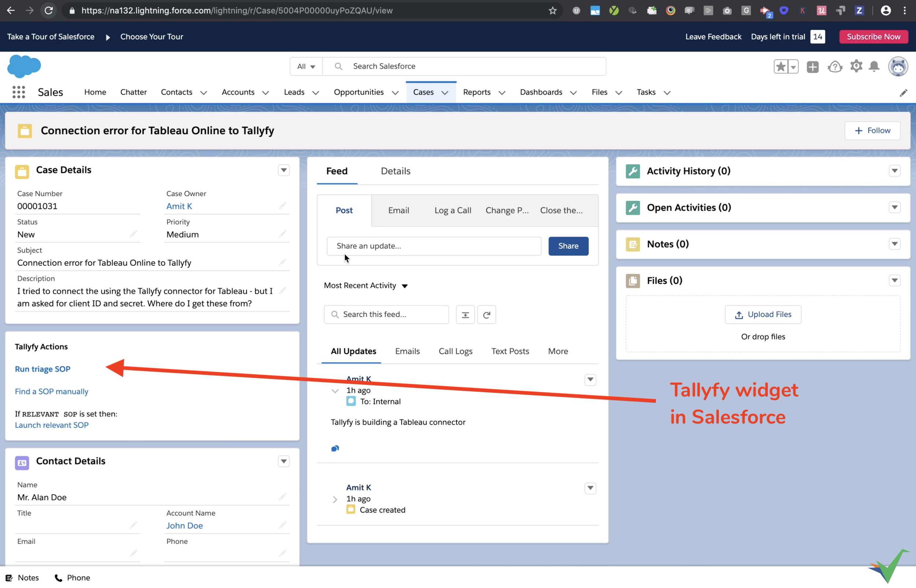Select the Close the... action tab
Screen dimensions: 916x588
[x=561, y=210]
